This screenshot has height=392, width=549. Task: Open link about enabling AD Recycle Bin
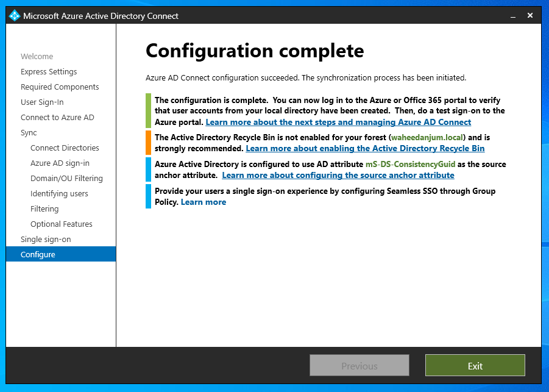tap(365, 149)
